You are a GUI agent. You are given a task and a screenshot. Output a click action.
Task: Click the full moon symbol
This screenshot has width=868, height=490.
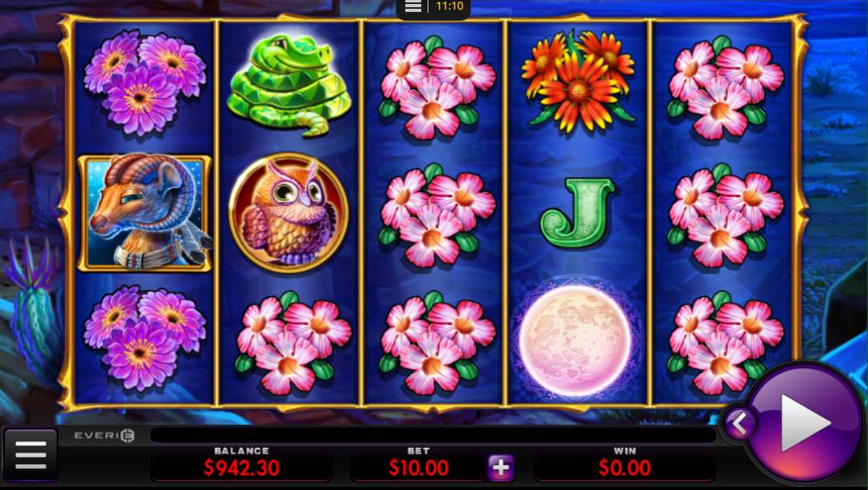576,341
